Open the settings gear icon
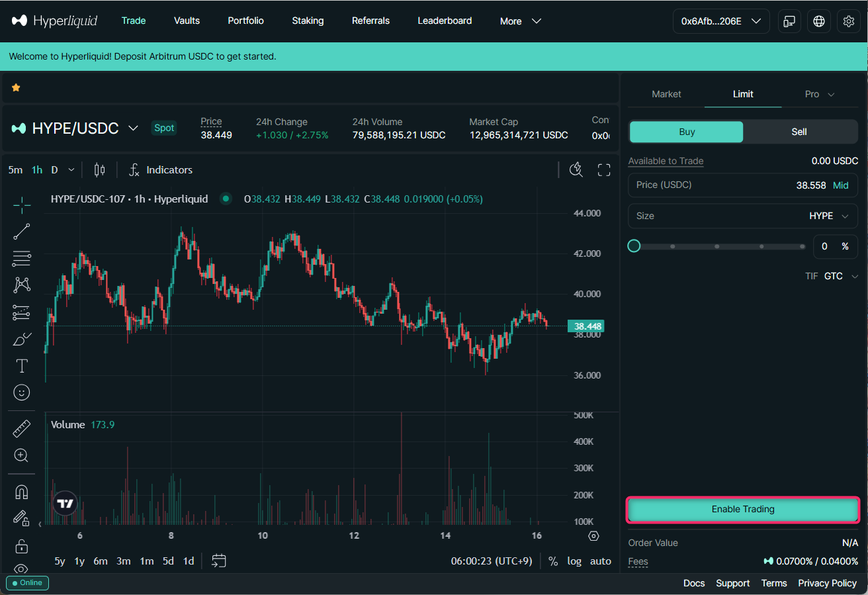The height and width of the screenshot is (595, 868). coord(849,21)
